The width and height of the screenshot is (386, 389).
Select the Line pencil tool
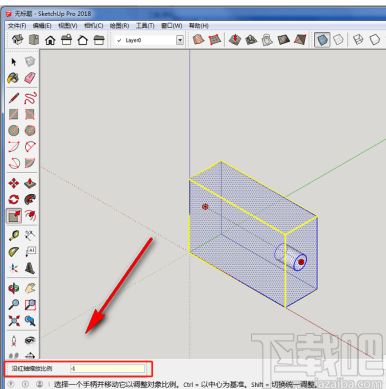(14, 98)
